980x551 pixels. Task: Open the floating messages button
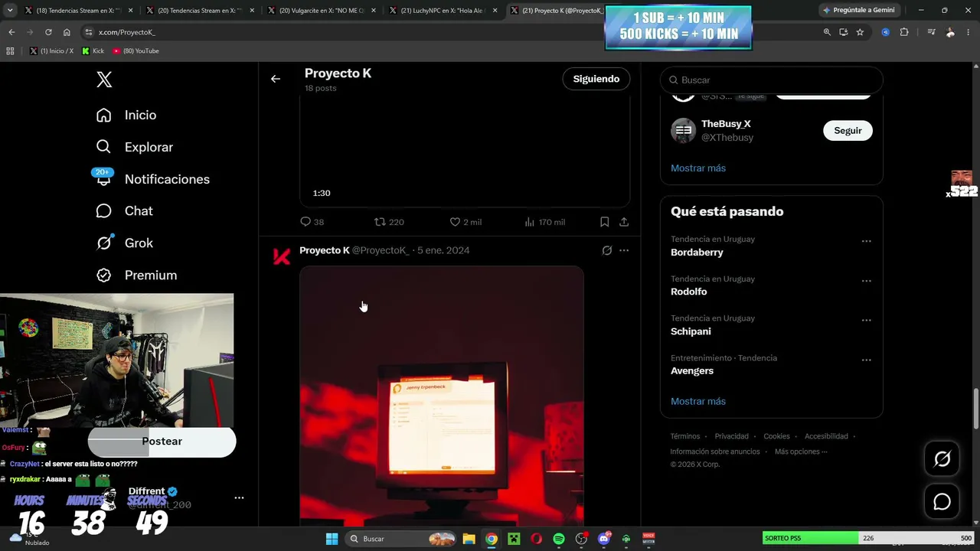click(942, 501)
